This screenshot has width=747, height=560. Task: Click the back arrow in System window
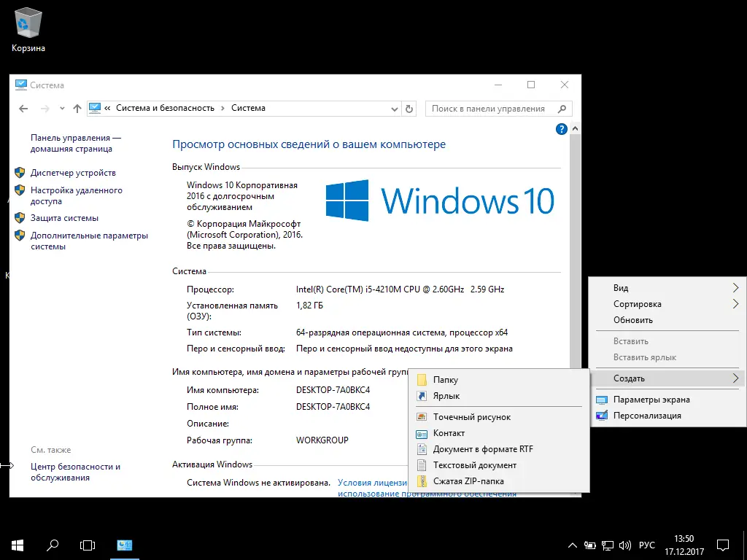pyautogui.click(x=23, y=109)
